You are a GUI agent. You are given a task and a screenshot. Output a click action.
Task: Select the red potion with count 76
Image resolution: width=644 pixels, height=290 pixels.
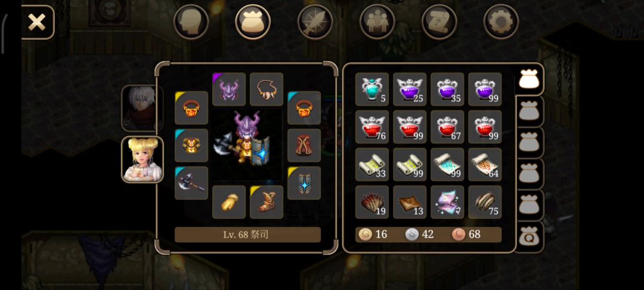tap(372, 127)
